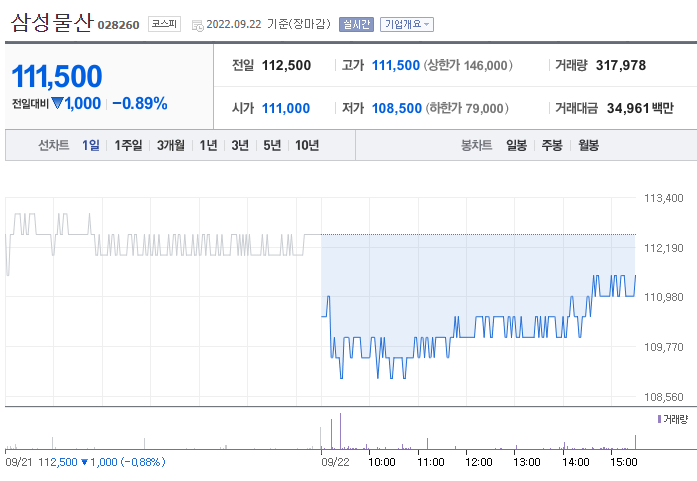Click the 하한가 79,000 text

(x=467, y=108)
